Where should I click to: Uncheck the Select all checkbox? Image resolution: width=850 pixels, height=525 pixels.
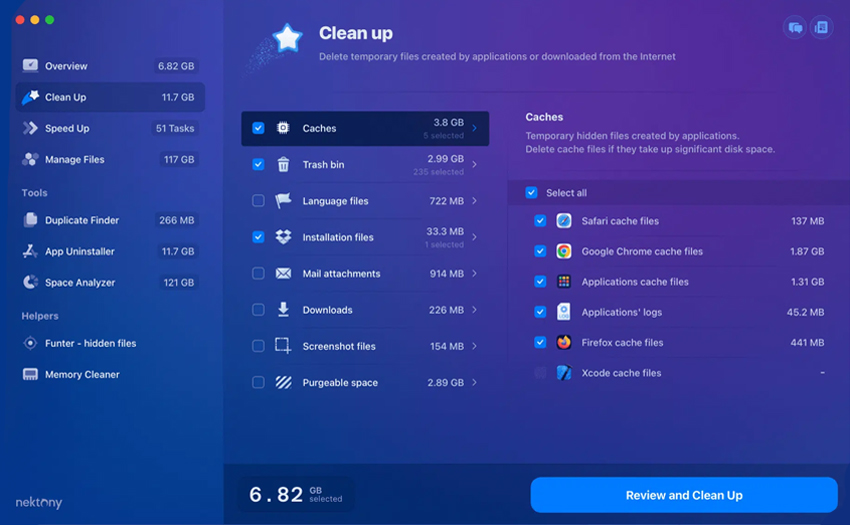tap(531, 193)
